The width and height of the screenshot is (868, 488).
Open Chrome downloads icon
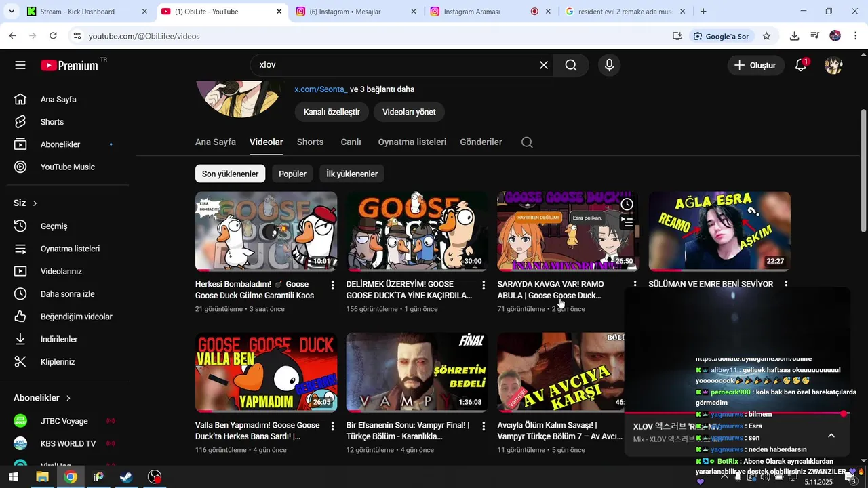[x=794, y=36]
